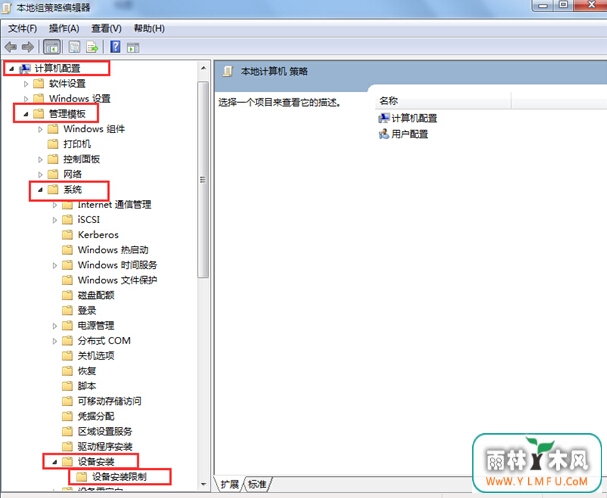Click the Export list toolbar icon
Screen dimensions: 607x498
pyautogui.click(x=93, y=47)
